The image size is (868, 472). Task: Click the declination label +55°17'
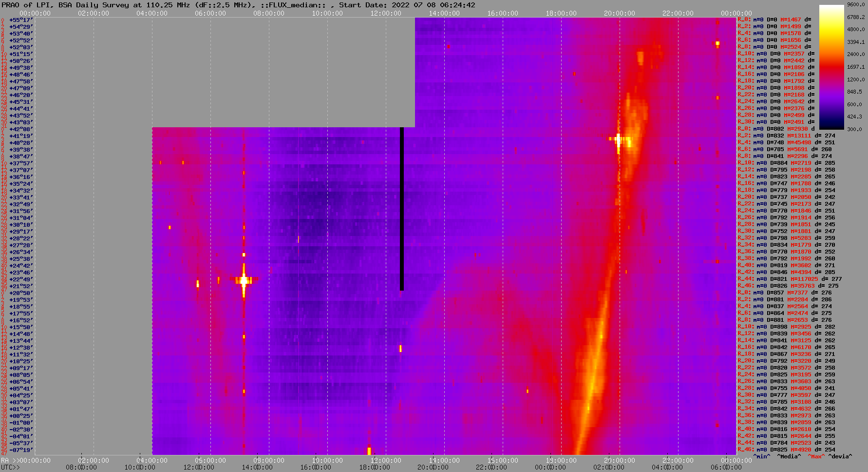[21, 20]
